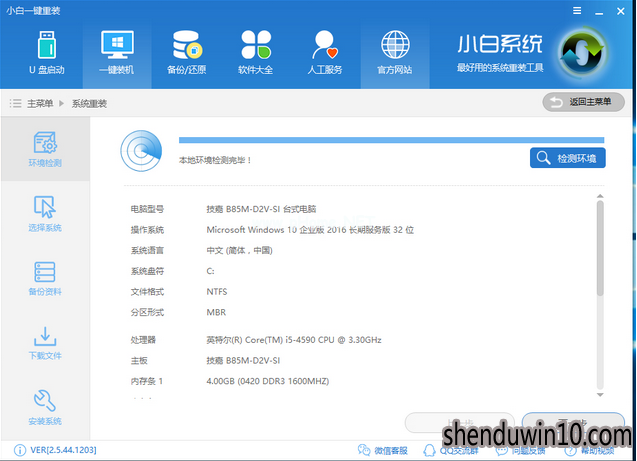Click the 4.00GB DDR3 memory value
637x461 pixels.
(x=268, y=381)
